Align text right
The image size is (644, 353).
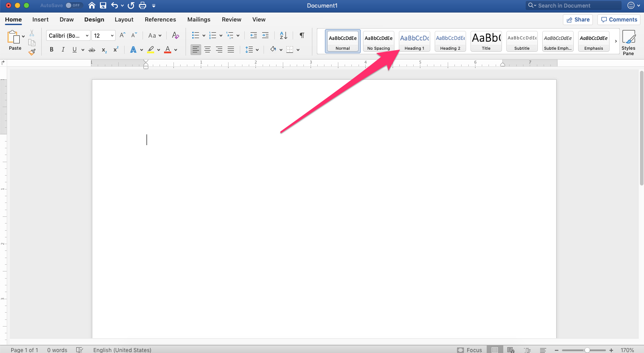click(x=219, y=50)
